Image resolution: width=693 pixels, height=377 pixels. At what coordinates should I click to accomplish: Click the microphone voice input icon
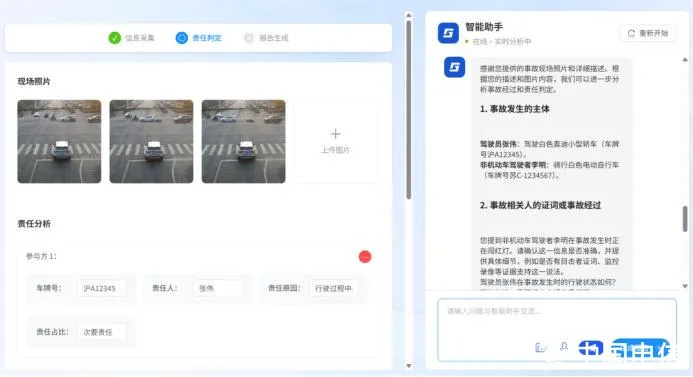coord(564,347)
